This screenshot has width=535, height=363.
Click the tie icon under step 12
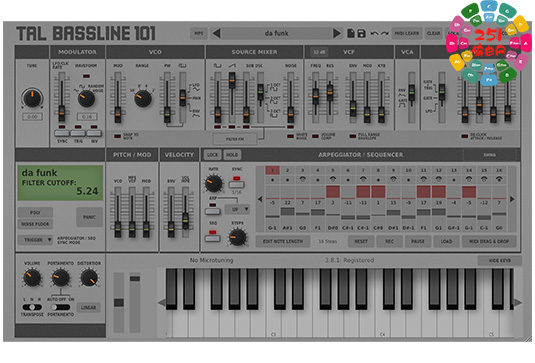[x=438, y=179]
